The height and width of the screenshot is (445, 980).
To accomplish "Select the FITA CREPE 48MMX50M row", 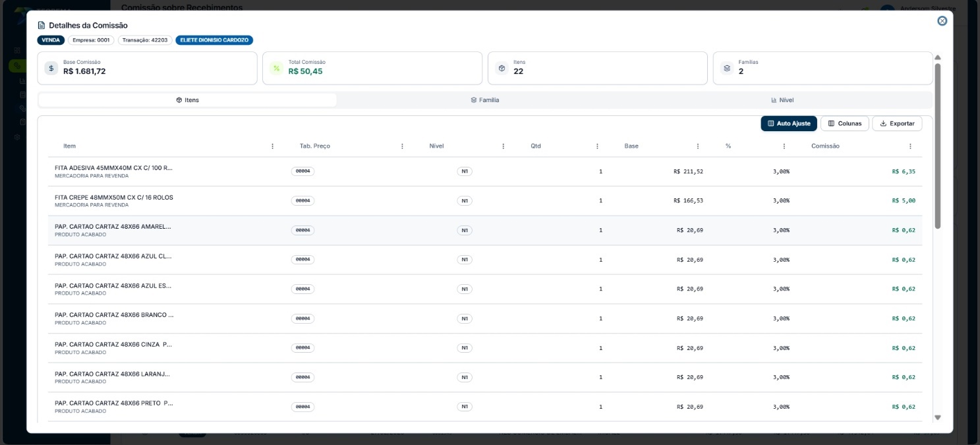I will [x=485, y=201].
